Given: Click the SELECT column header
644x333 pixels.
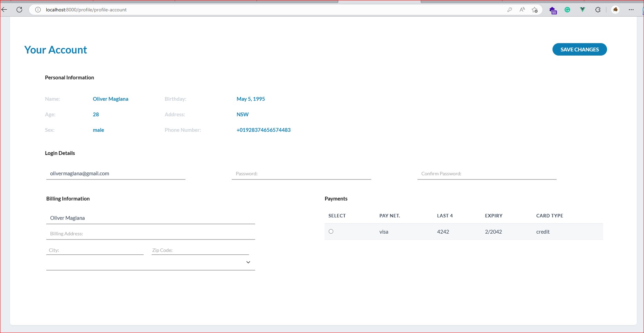Looking at the screenshot, I should coord(337,216).
